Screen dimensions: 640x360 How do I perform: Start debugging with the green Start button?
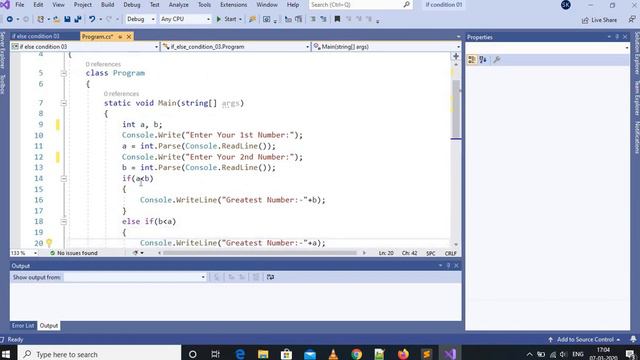pyautogui.click(x=227, y=19)
